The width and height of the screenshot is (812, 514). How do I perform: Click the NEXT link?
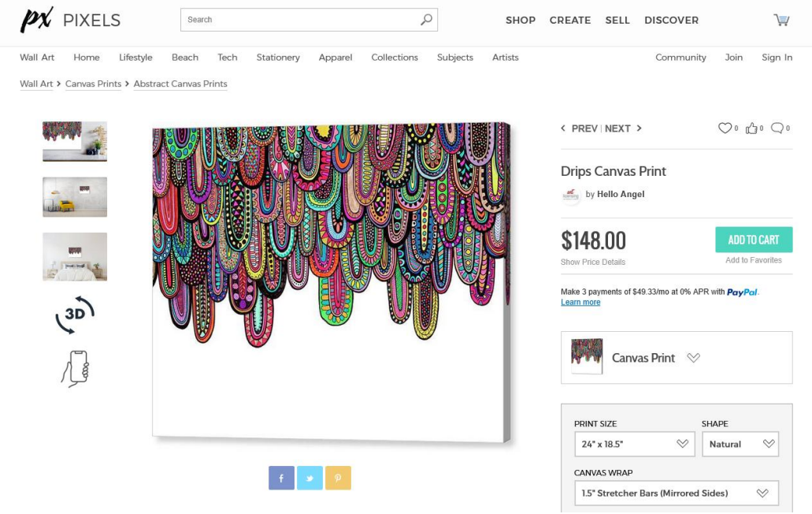[x=617, y=128]
